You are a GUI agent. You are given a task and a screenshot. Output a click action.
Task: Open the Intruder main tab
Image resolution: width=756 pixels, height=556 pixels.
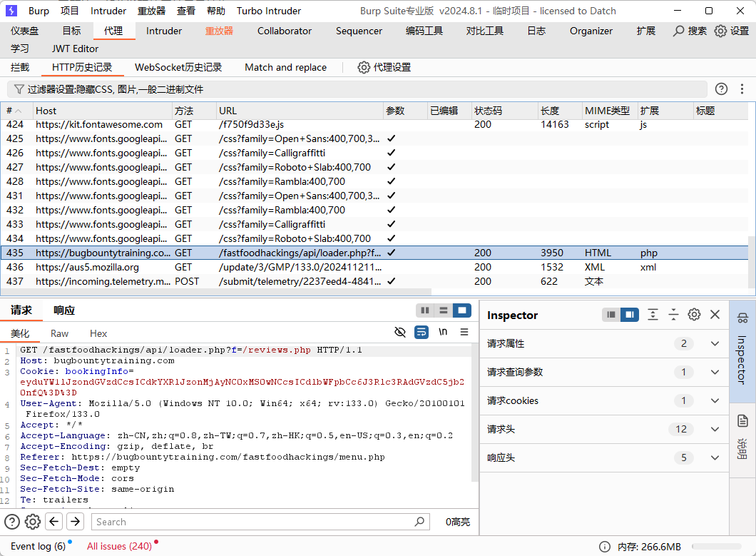(x=164, y=31)
